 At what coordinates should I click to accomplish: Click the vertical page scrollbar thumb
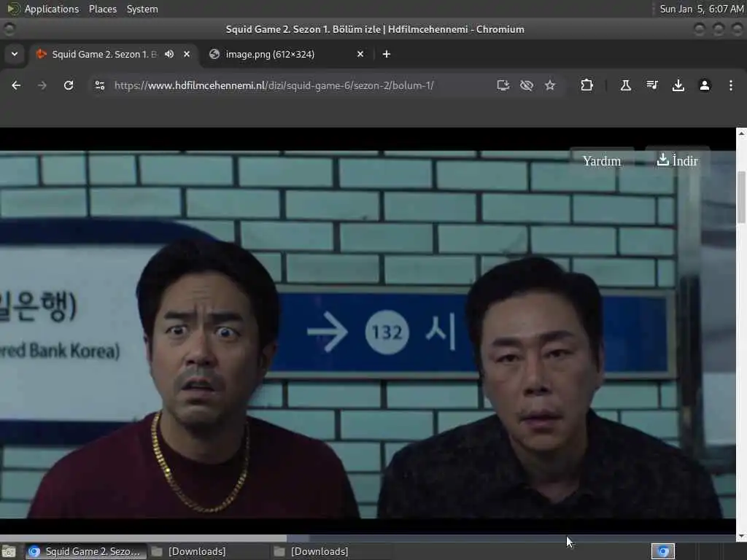[x=741, y=197]
